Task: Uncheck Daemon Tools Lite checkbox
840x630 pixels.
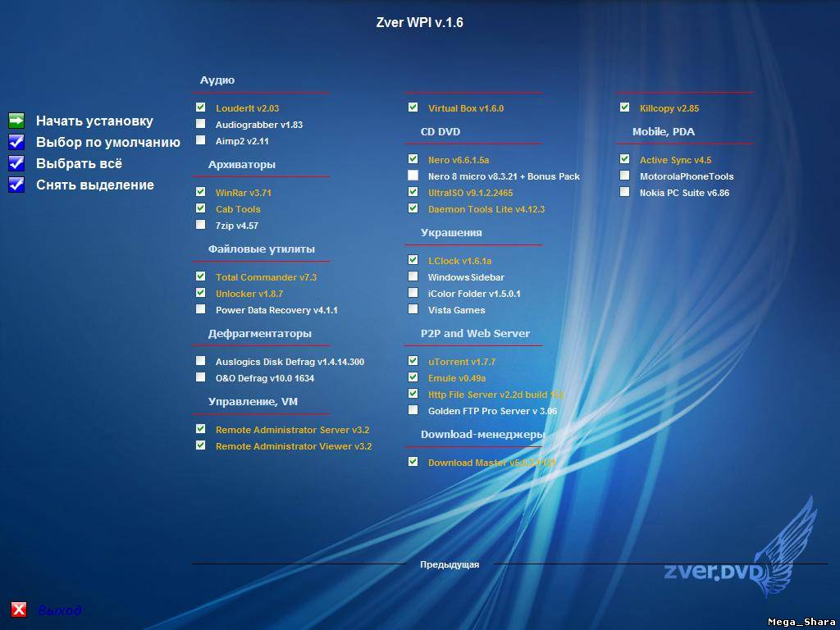Action: [413, 208]
